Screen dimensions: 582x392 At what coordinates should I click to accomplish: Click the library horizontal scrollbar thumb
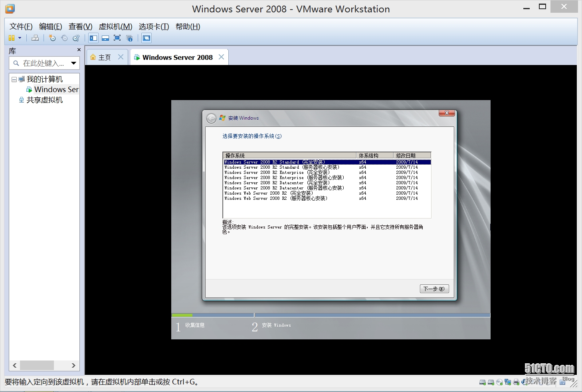click(37, 365)
